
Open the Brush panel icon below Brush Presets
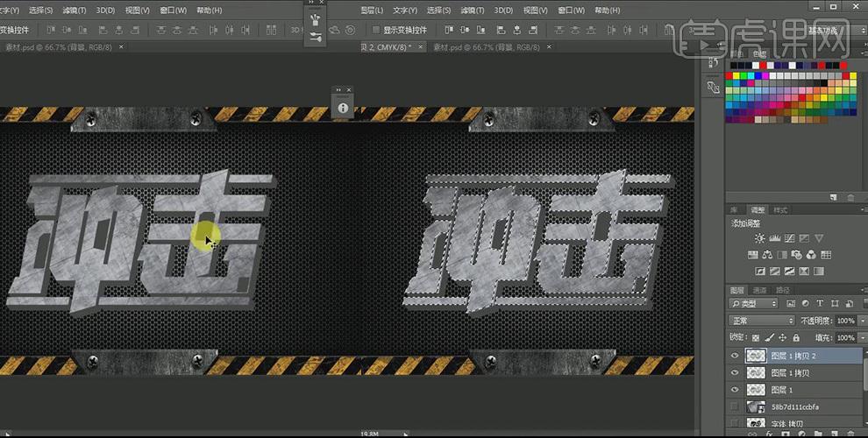[316, 37]
